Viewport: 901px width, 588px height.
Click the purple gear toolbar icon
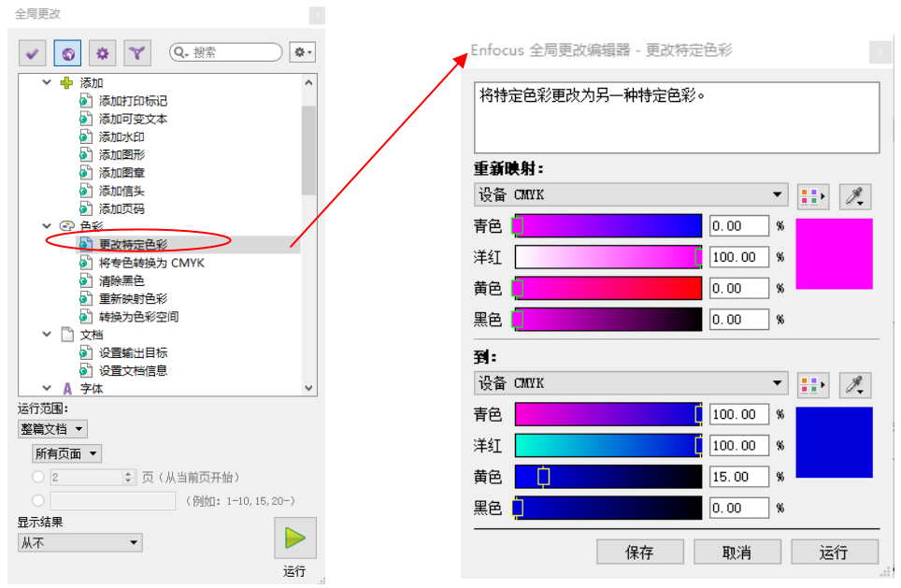pos(102,54)
